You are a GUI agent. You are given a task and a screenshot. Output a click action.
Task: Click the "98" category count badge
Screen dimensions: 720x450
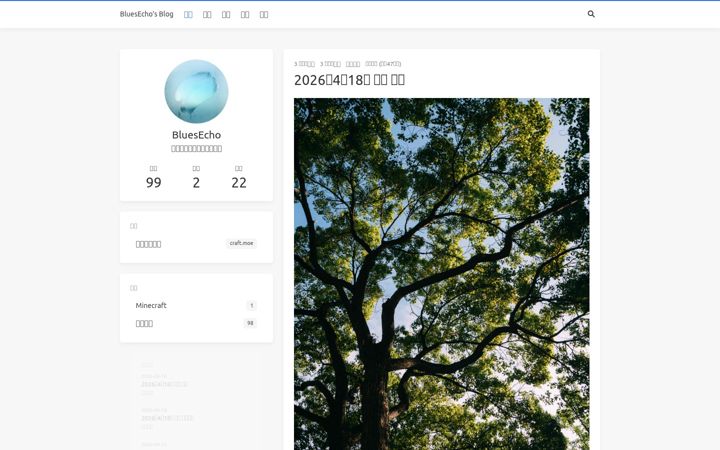pyautogui.click(x=250, y=323)
